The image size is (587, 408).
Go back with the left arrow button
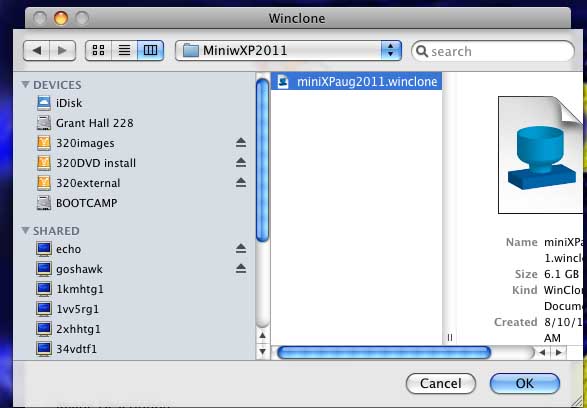37,50
